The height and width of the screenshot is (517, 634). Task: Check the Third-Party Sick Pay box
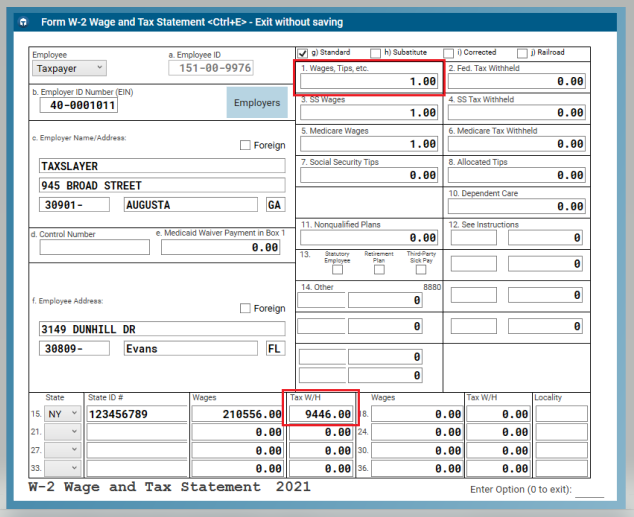coord(421,270)
